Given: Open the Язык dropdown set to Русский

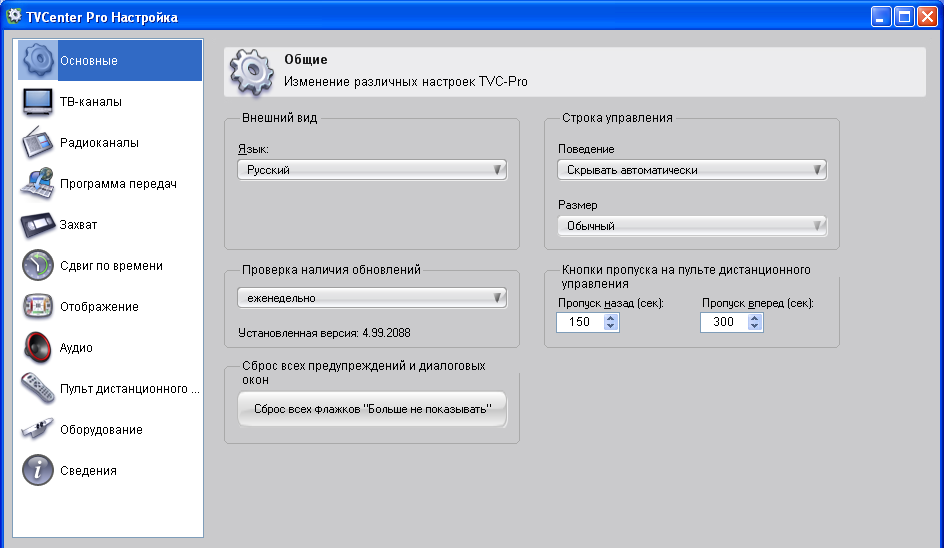Looking at the screenshot, I should (x=372, y=170).
